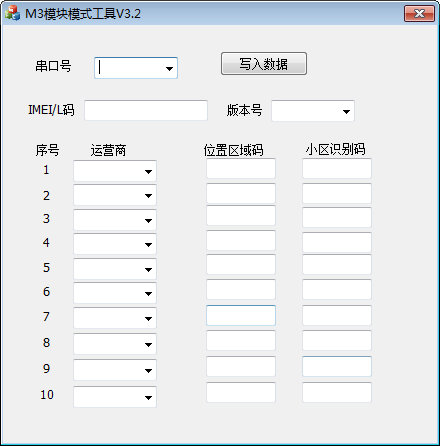This screenshot has width=440, height=446.
Task: Click 小区识别码 field for row 6
Action: tap(337, 290)
